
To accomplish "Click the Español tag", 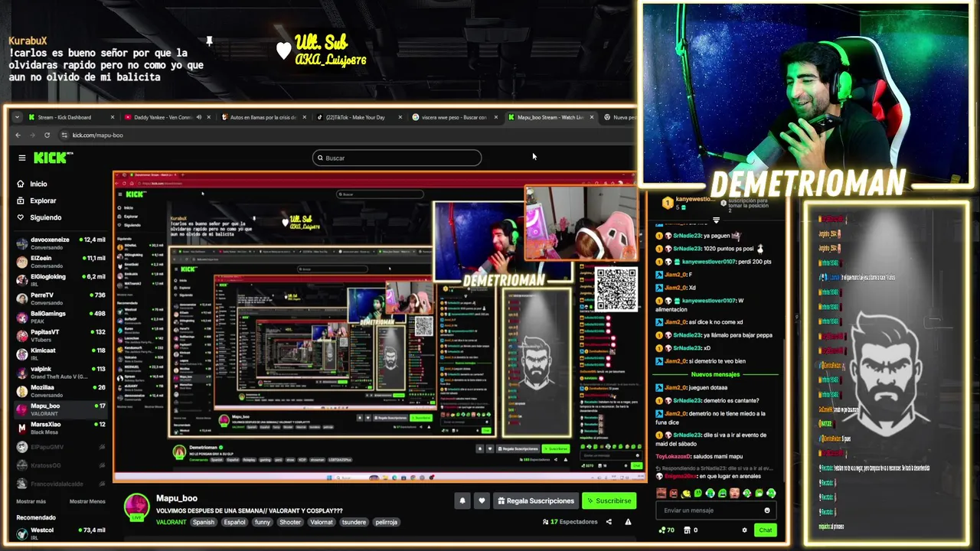I will coord(235,522).
